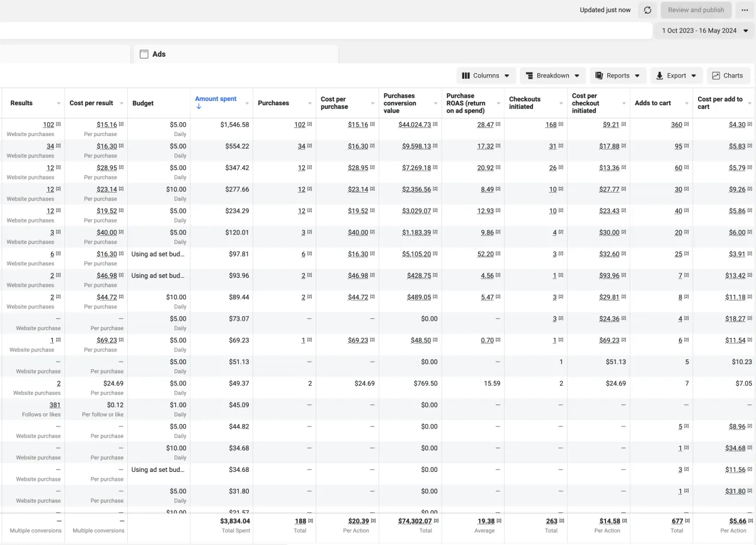Viewport: 756px width, 545px height.
Task: Open the Reports dropdown menu
Action: (618, 76)
